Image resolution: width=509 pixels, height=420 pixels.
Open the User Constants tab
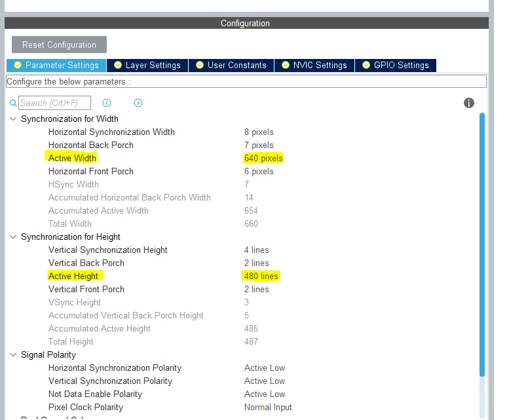pyautogui.click(x=231, y=66)
